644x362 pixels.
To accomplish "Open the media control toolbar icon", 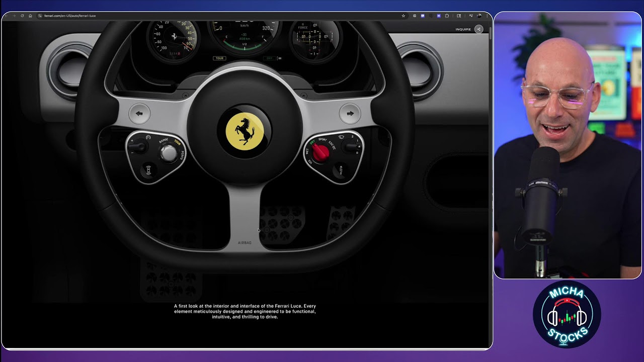I will (470, 16).
